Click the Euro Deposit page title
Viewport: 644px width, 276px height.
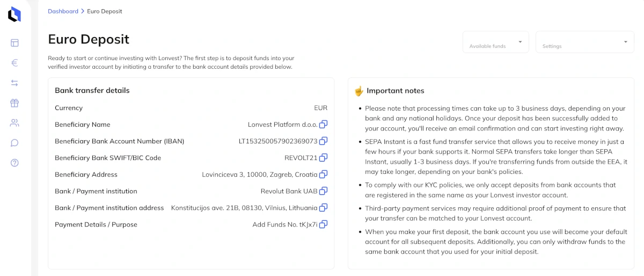[x=89, y=40]
